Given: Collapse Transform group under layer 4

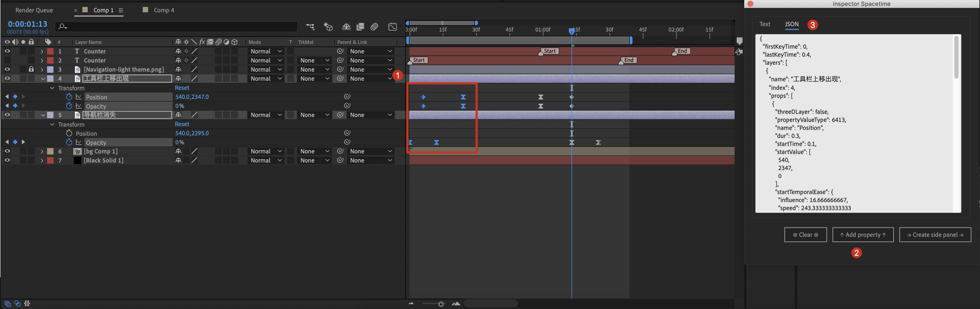Looking at the screenshot, I should (x=52, y=88).
